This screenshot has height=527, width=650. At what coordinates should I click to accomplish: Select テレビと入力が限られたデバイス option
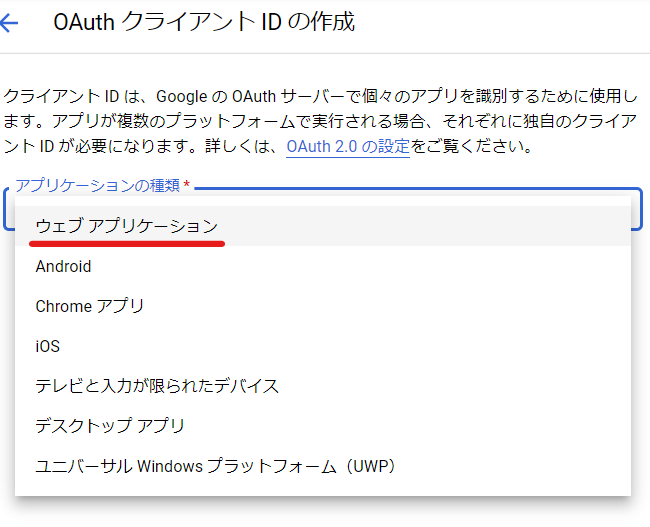tap(323, 386)
